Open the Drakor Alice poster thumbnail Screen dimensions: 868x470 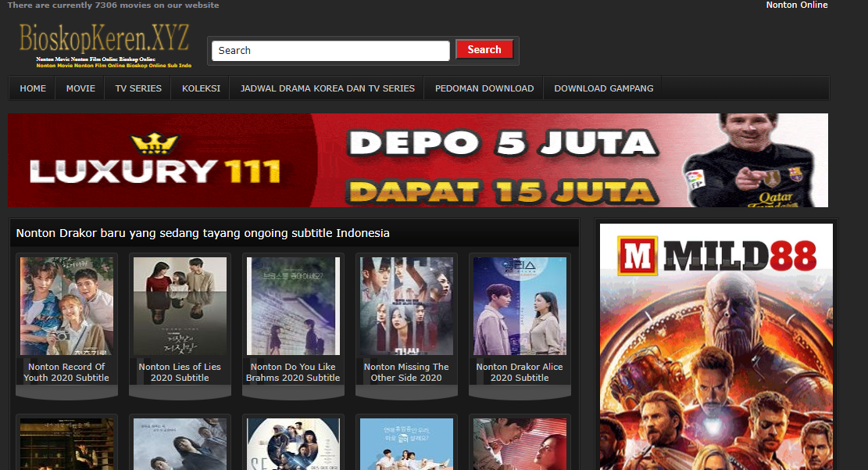click(x=520, y=306)
